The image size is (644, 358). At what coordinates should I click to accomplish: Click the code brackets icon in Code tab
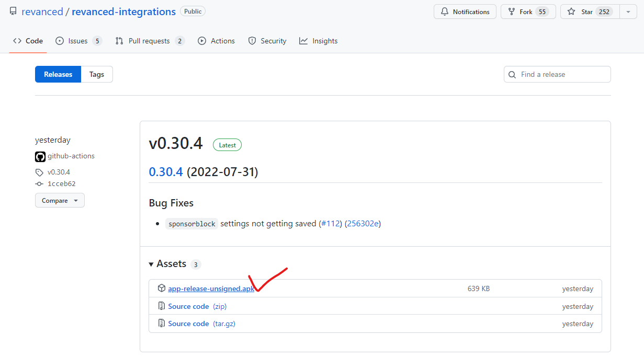coord(17,41)
